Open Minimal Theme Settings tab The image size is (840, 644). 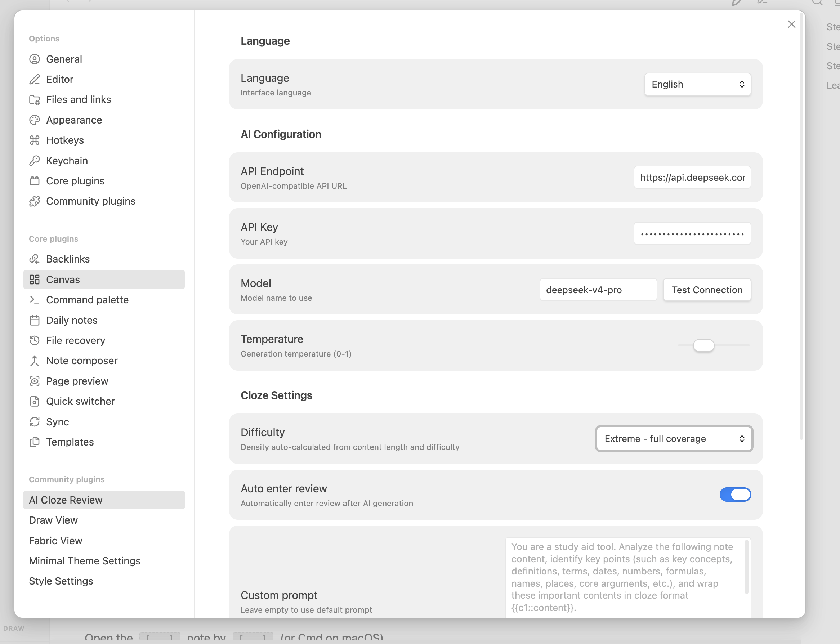click(x=104, y=561)
